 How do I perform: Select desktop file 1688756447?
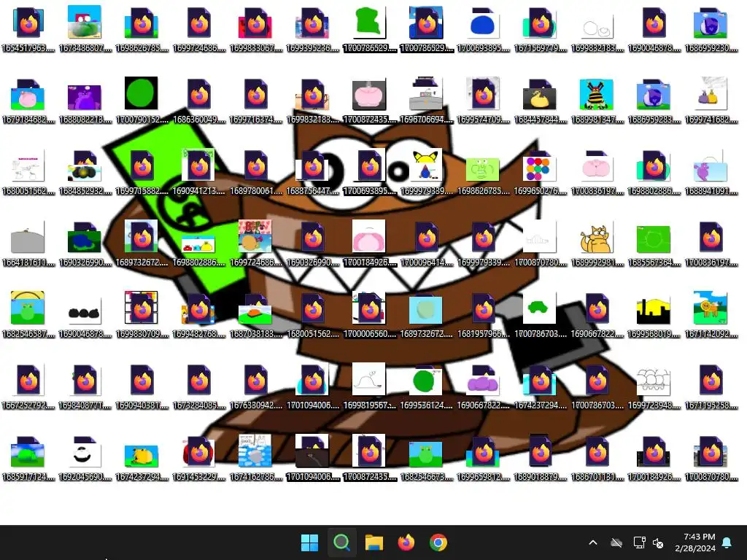[x=312, y=171]
